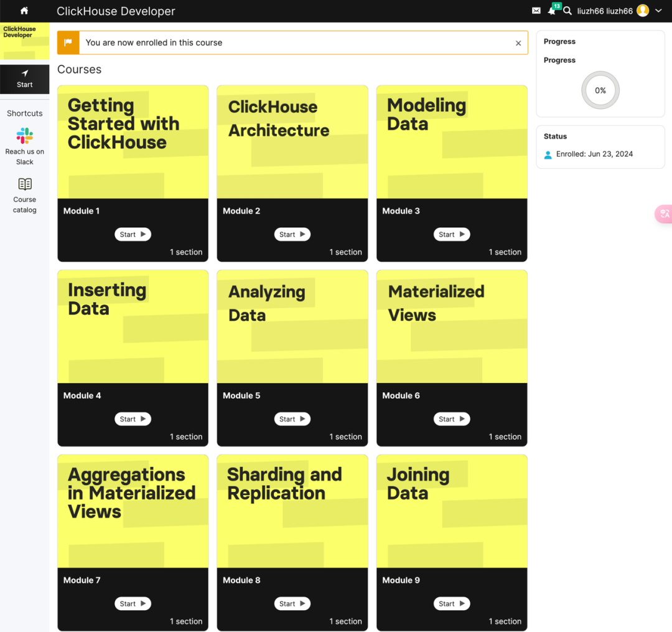
Task: Click the enrolled person status icon
Action: tap(548, 155)
